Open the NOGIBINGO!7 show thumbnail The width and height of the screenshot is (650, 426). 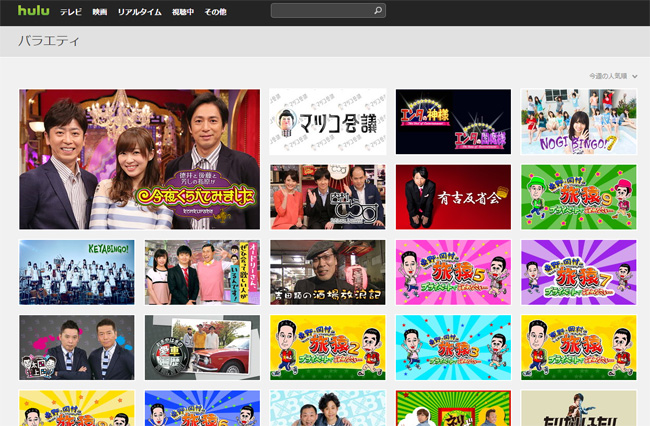(x=579, y=122)
